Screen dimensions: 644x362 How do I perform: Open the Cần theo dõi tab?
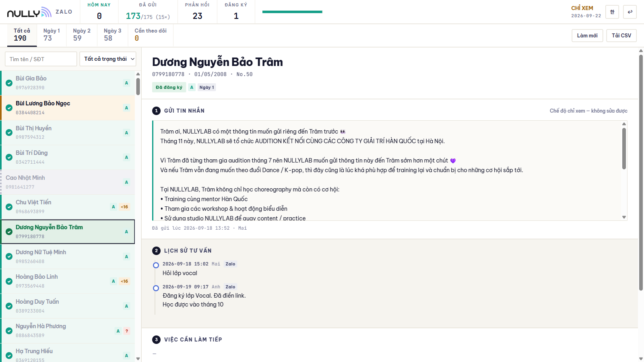point(151,35)
